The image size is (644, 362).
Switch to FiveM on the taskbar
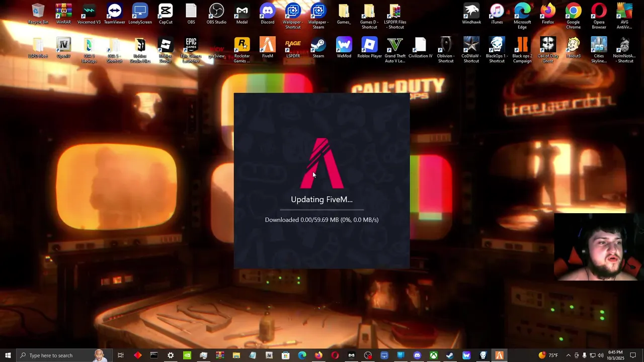point(499,355)
